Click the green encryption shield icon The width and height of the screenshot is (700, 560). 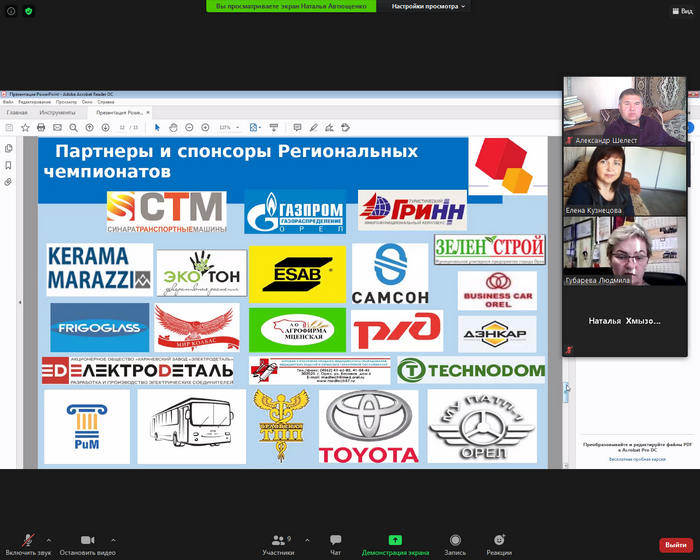[x=28, y=10]
